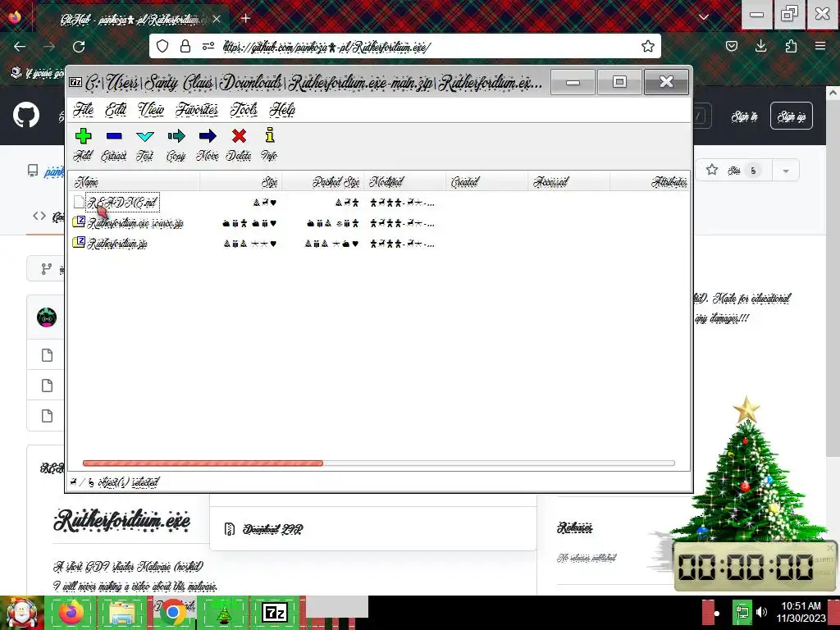Switch to 7-Zip taskbar button
The height and width of the screenshot is (630, 840).
[x=274, y=613]
